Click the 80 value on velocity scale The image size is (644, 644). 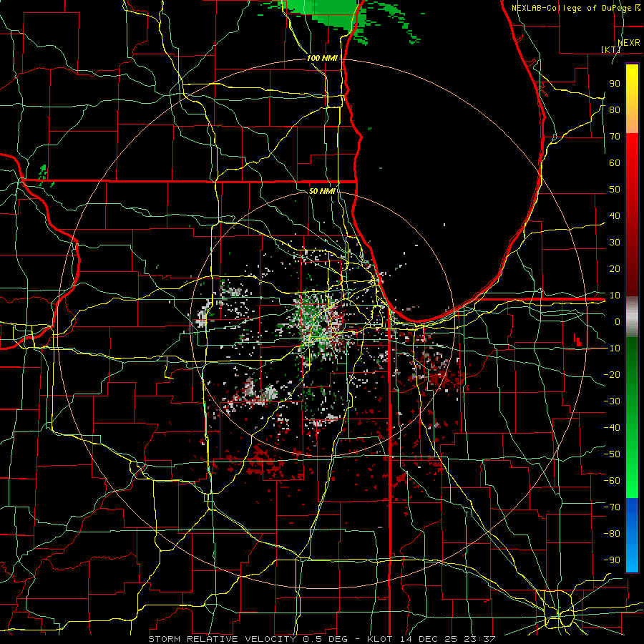pyautogui.click(x=615, y=110)
